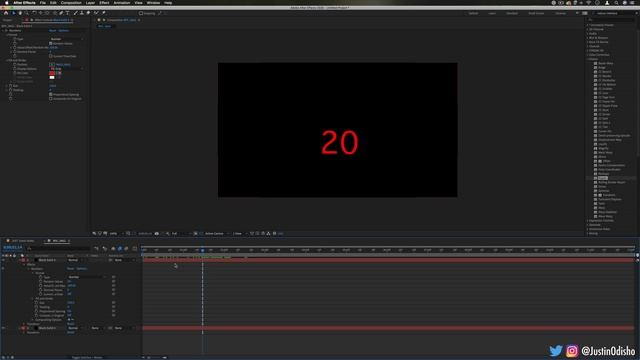Open the macOS Spotlight search icon
This screenshot has height=360, width=640.
click(616, 3)
